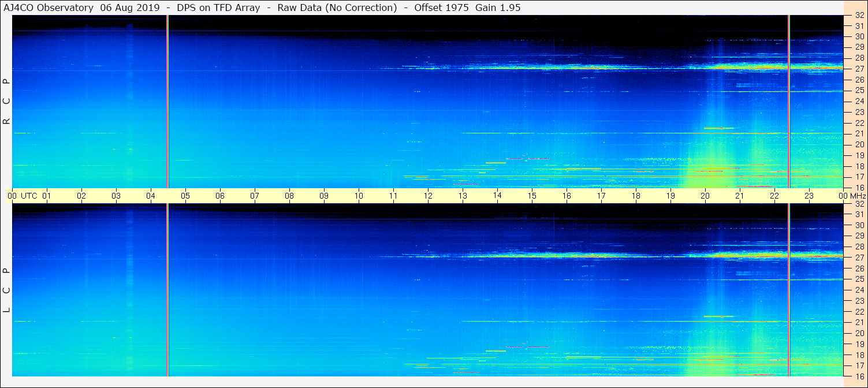Click the 09 hour label on time axis
868x388 pixels.
324,196
